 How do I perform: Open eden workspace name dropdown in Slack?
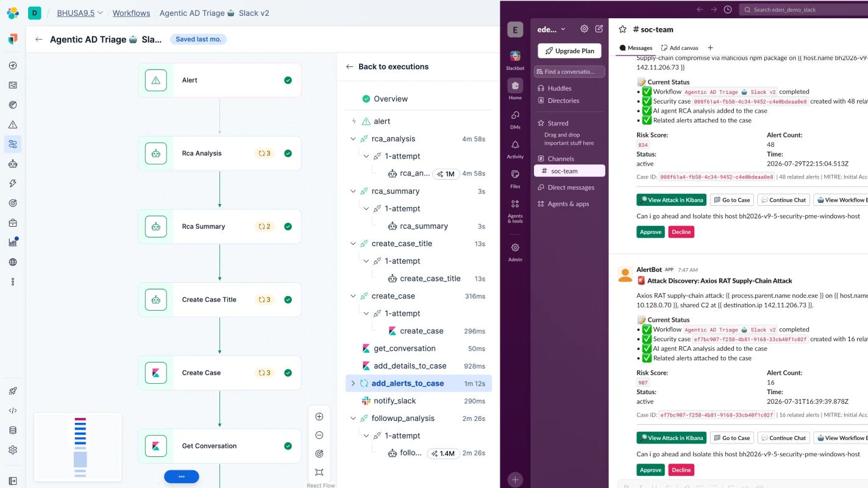pos(551,29)
